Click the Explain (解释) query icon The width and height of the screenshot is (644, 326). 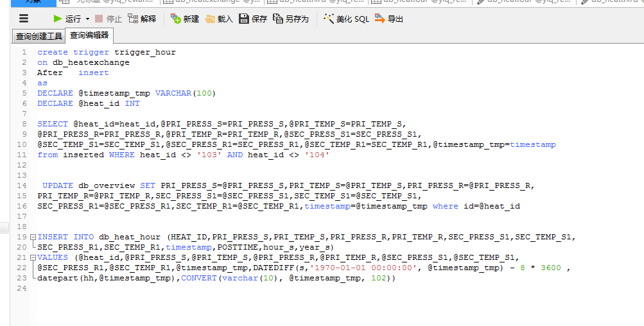tap(142, 19)
